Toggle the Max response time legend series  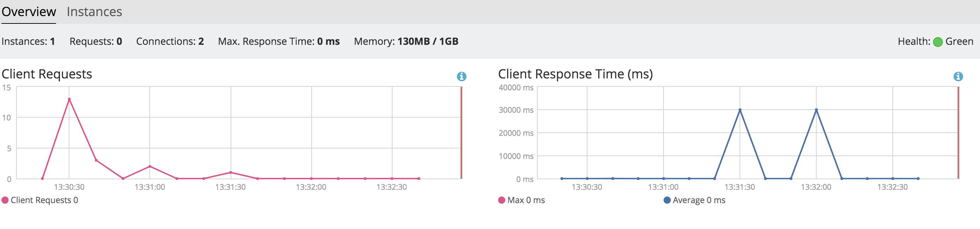[x=526, y=200]
